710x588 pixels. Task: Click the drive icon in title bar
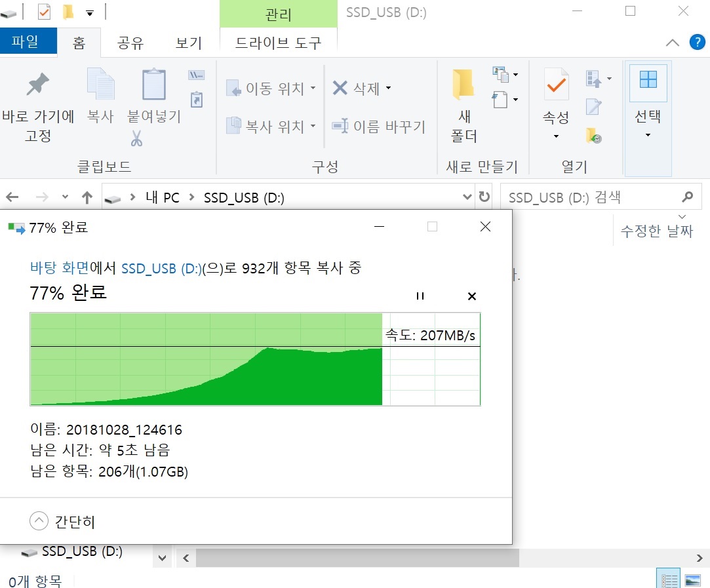click(8, 14)
